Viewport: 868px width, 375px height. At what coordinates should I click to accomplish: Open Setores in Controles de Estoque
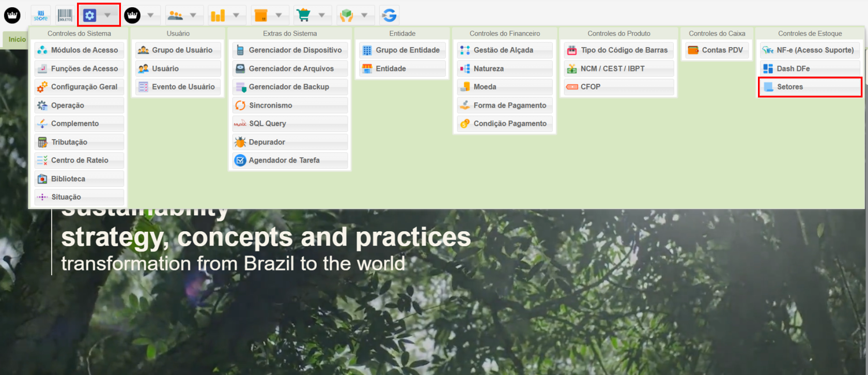pyautogui.click(x=809, y=87)
